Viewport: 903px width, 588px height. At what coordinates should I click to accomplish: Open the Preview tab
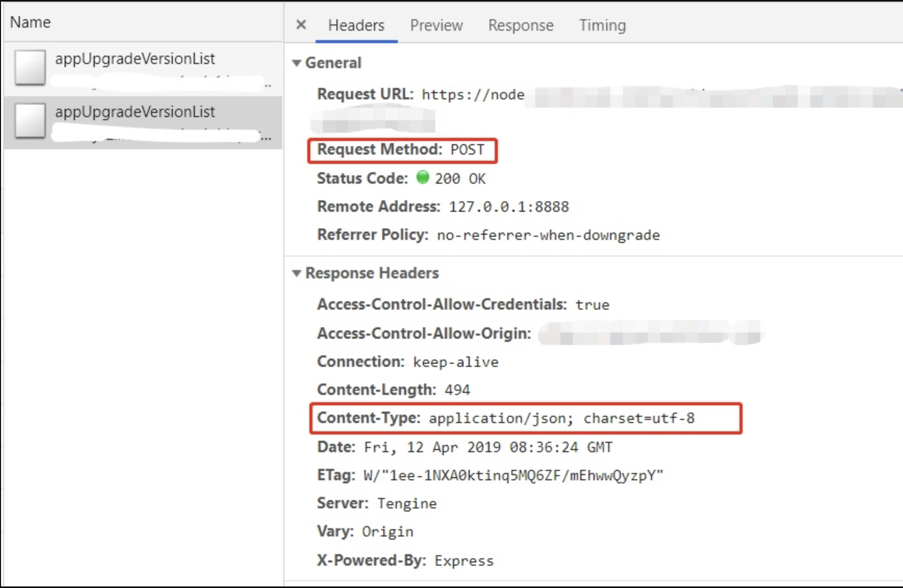(x=436, y=25)
